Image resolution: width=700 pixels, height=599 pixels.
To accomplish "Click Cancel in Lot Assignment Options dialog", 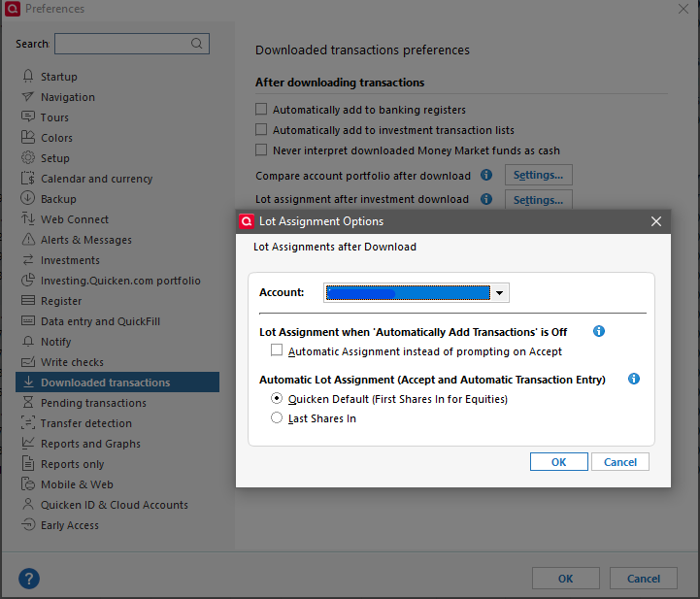I will [x=620, y=462].
